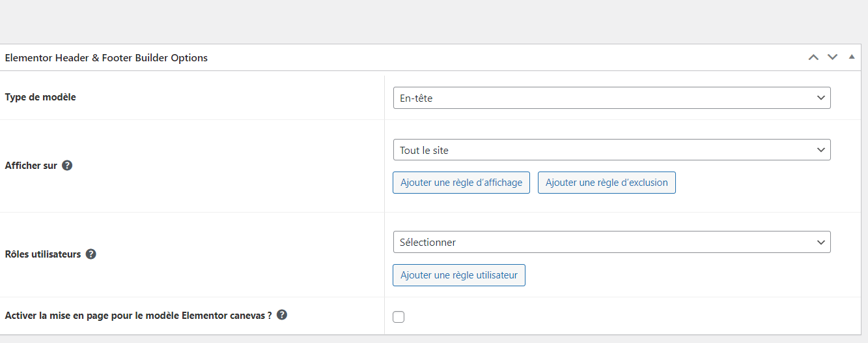Click Ajouter une règle d'affichage button

click(461, 183)
